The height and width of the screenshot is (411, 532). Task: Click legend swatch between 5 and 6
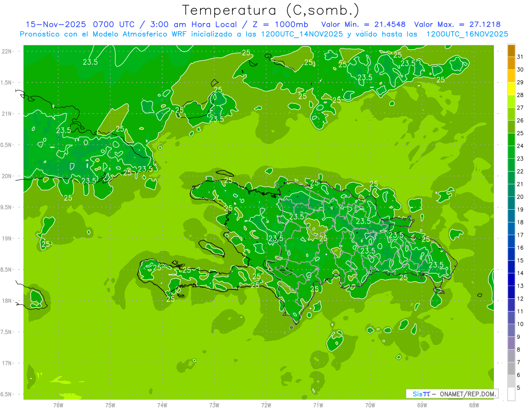pos(511,381)
